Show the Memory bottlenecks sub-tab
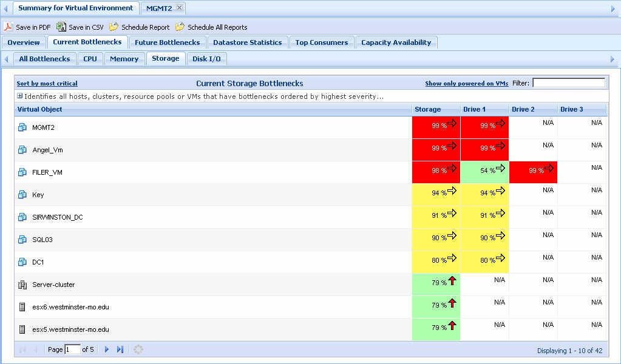Screen dimensions: 621x364 click(x=124, y=59)
